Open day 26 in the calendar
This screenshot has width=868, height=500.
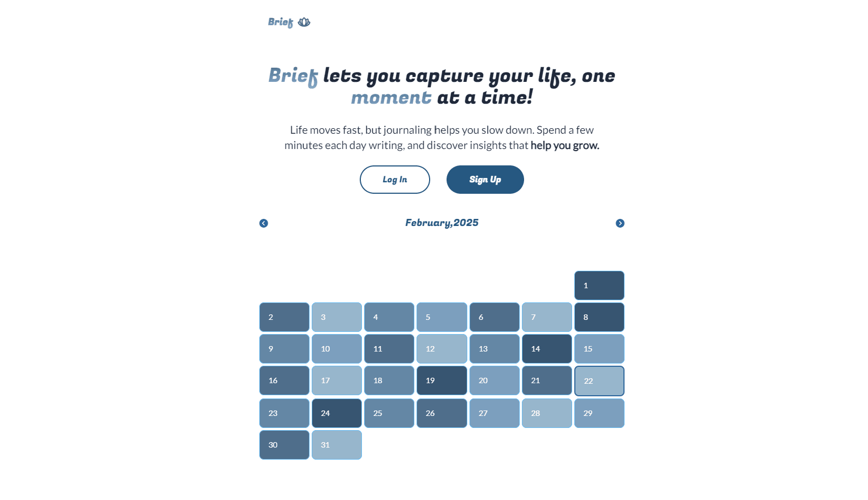(442, 413)
